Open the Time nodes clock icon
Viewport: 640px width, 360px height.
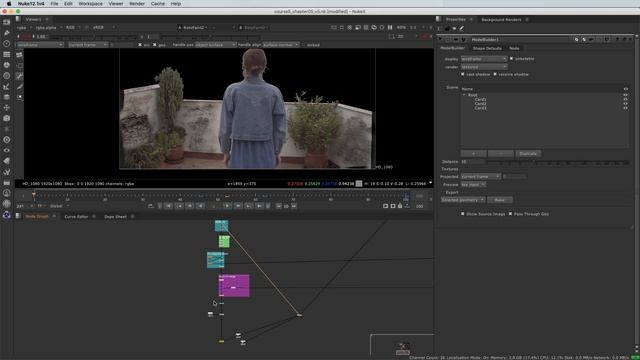pyautogui.click(x=7, y=43)
